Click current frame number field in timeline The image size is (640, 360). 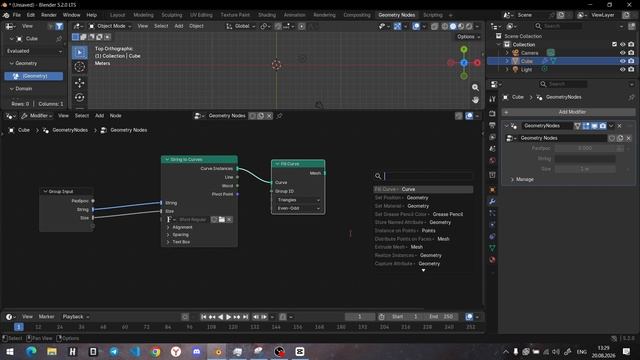point(360,317)
